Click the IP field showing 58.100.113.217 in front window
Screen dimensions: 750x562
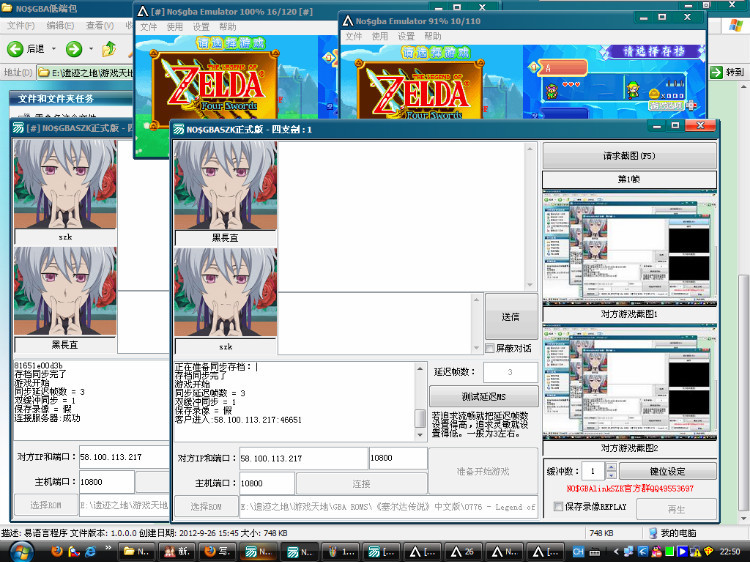tap(303, 458)
